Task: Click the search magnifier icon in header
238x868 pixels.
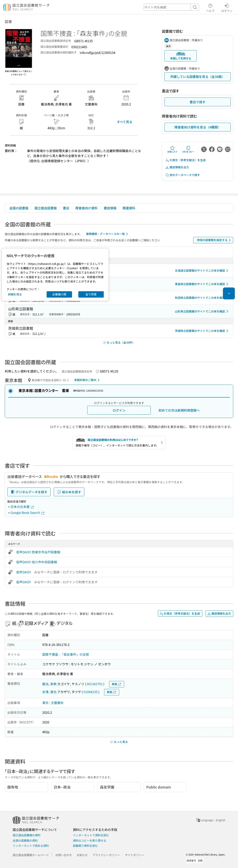Action: pyautogui.click(x=195, y=7)
